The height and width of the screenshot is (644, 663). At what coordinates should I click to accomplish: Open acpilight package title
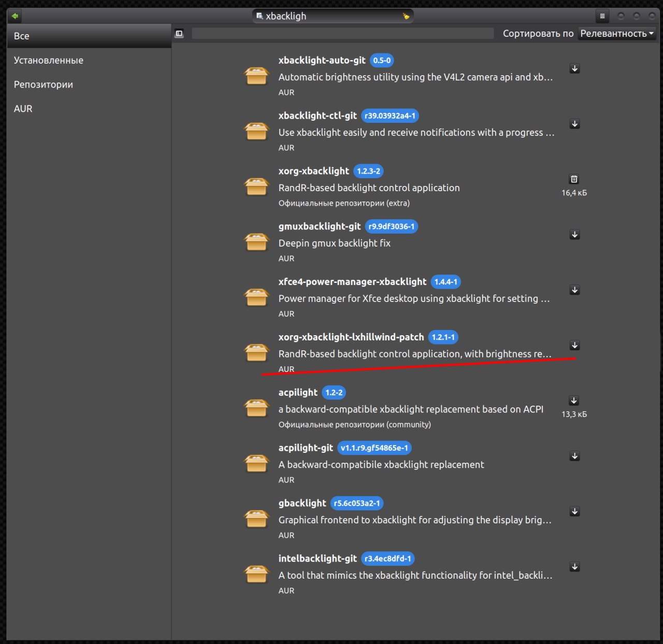(x=298, y=393)
